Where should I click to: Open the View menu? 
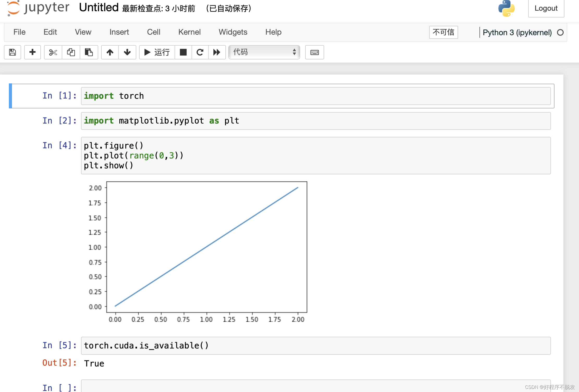83,32
